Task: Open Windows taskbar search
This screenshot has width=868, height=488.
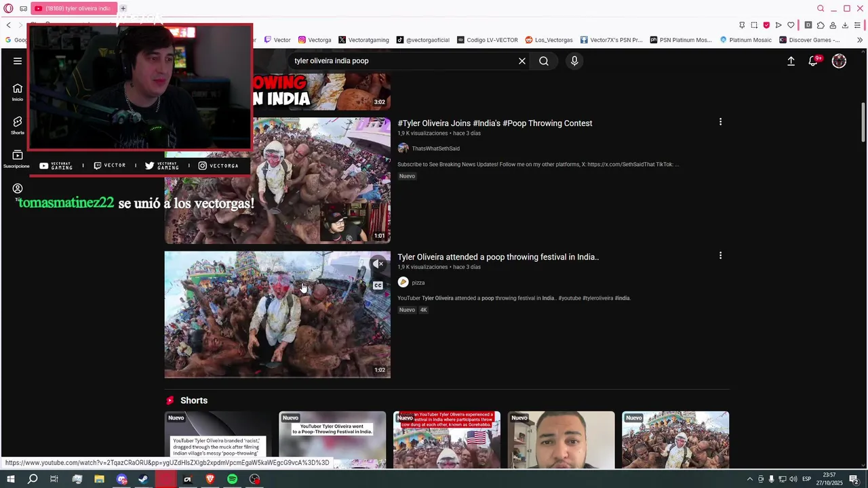Action: [x=33, y=479]
